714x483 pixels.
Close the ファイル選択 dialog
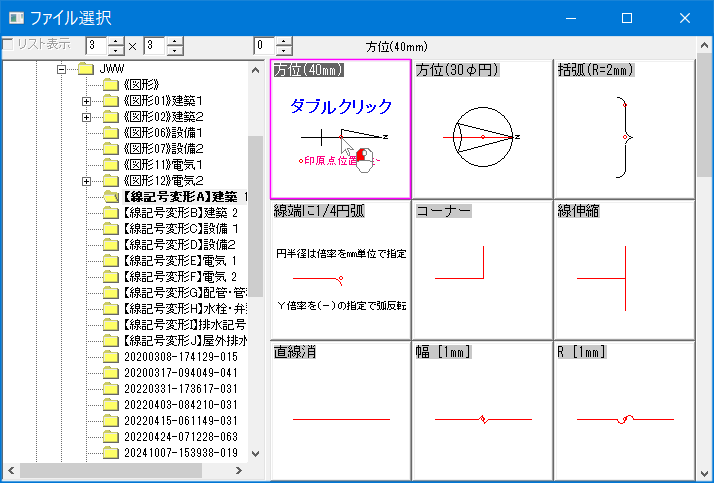tap(684, 18)
